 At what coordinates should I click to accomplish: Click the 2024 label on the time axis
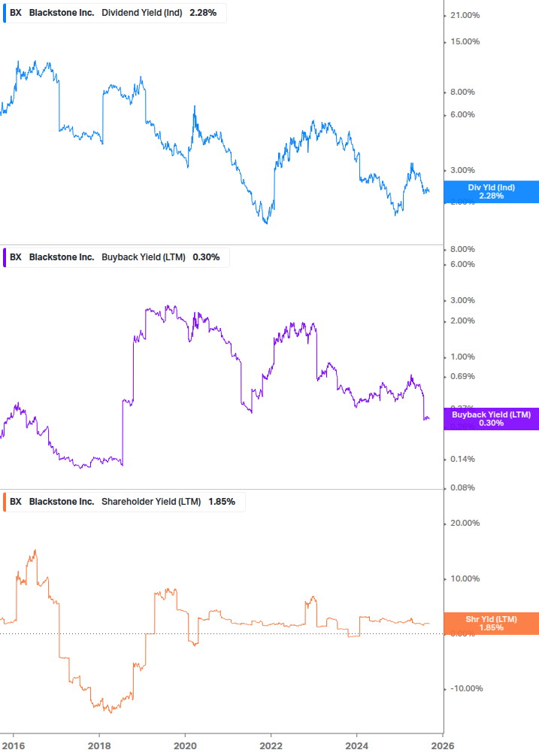(x=356, y=746)
